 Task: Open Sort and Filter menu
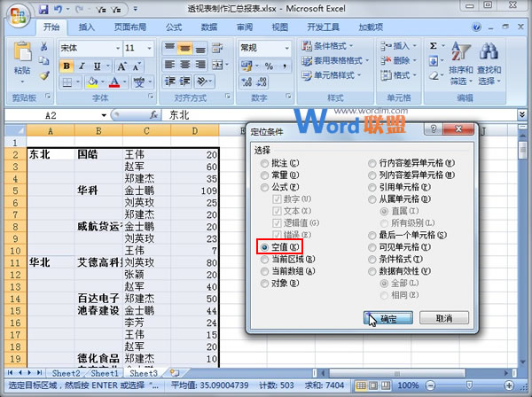[460, 63]
